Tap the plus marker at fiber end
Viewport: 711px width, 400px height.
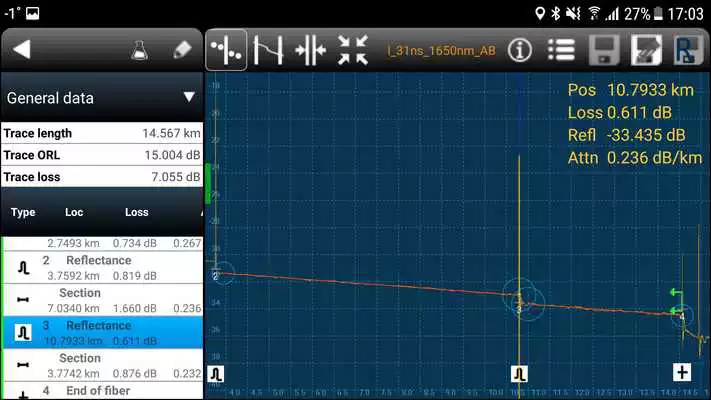pos(682,372)
